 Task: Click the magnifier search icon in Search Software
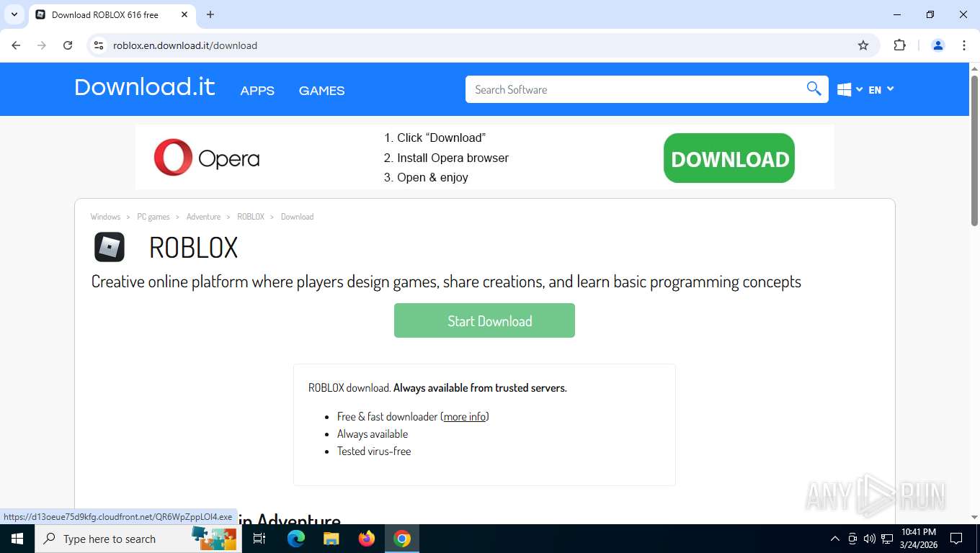814,89
